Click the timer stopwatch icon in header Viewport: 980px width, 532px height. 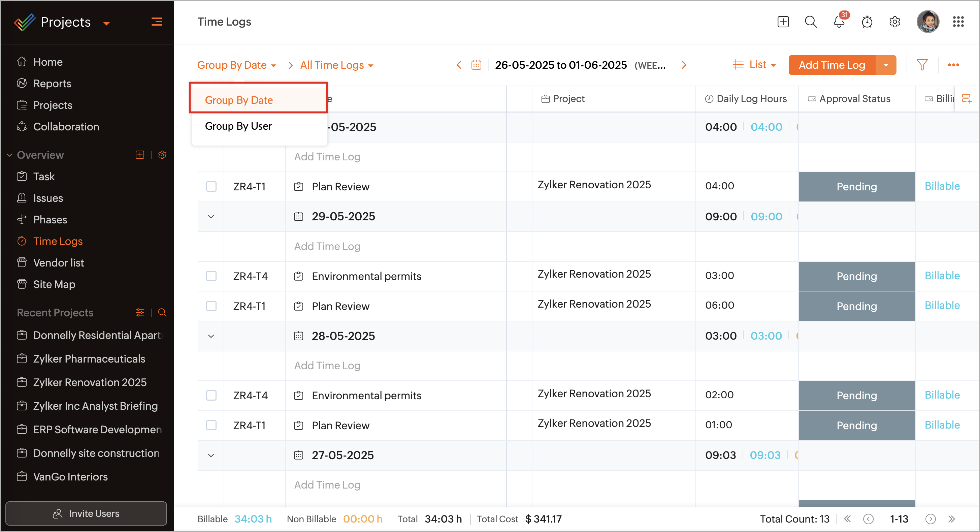pos(867,22)
